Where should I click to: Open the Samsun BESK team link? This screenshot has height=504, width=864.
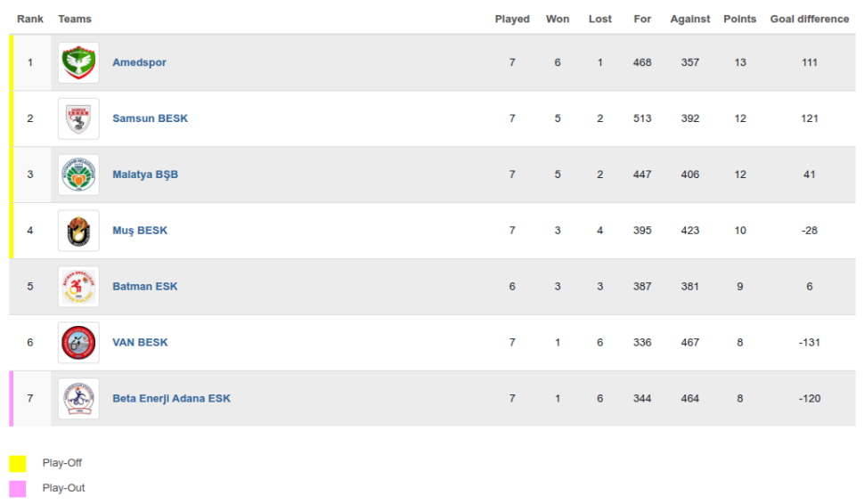[x=150, y=118]
